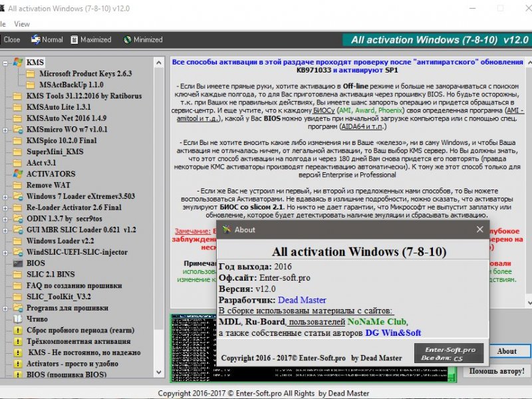This screenshot has height=399, width=532.
Task: Click folder icon of Windows 7 Loader eXtreme
Action: [x=18, y=196]
